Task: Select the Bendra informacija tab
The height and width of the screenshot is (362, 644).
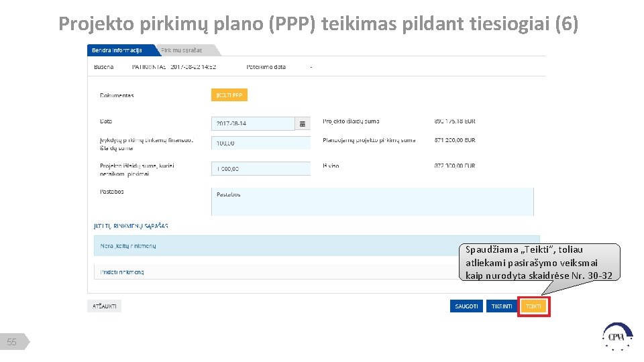Action: click(121, 50)
